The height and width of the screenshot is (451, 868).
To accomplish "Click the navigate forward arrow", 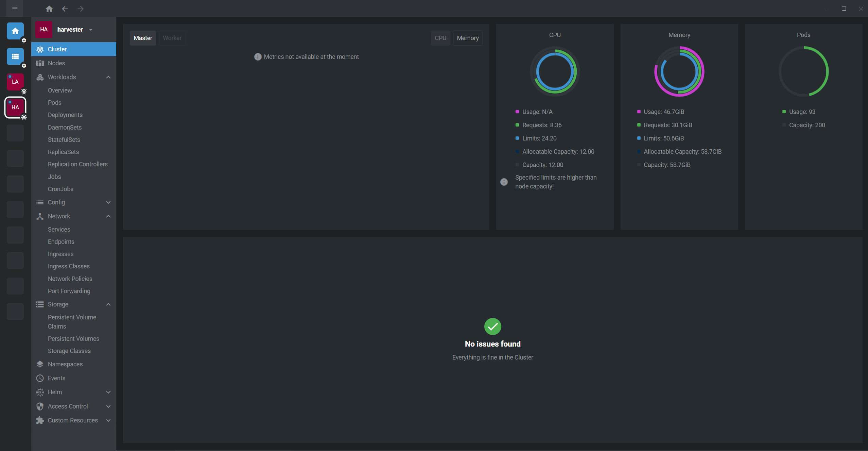I will [81, 9].
